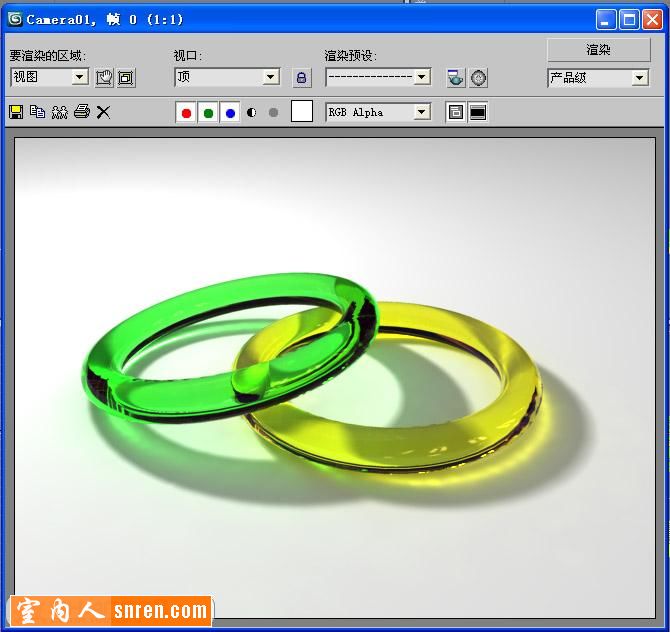Toggle the viewport lock icon

coord(302,78)
